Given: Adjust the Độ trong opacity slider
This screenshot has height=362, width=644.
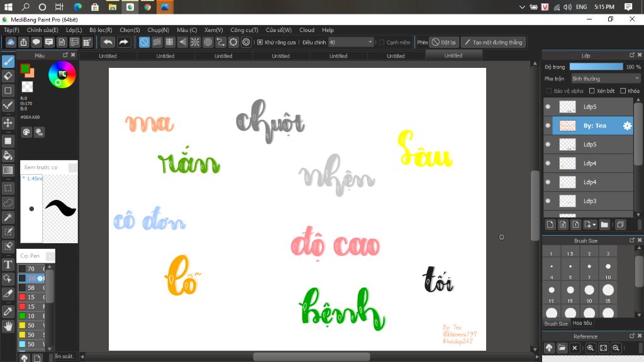Looking at the screenshot, I should pos(596,67).
